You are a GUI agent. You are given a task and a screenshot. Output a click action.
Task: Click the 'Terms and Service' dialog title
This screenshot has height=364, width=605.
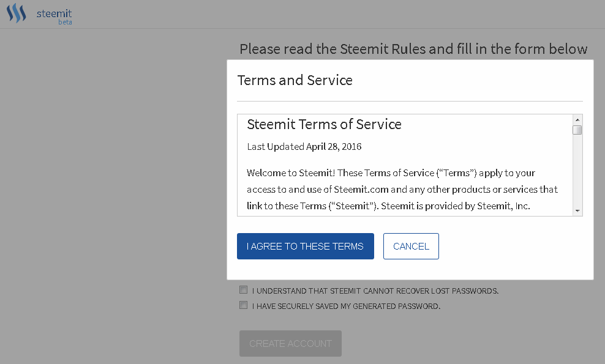295,80
